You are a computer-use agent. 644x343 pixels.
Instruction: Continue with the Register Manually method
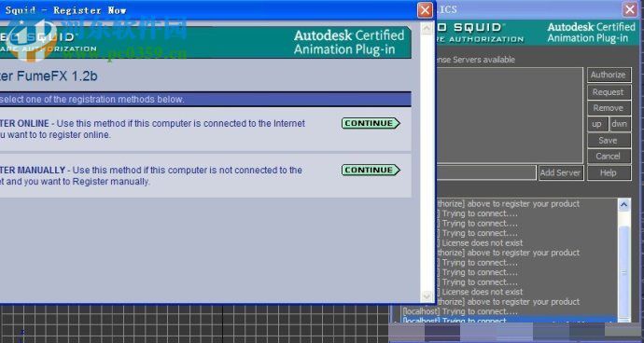tap(371, 170)
